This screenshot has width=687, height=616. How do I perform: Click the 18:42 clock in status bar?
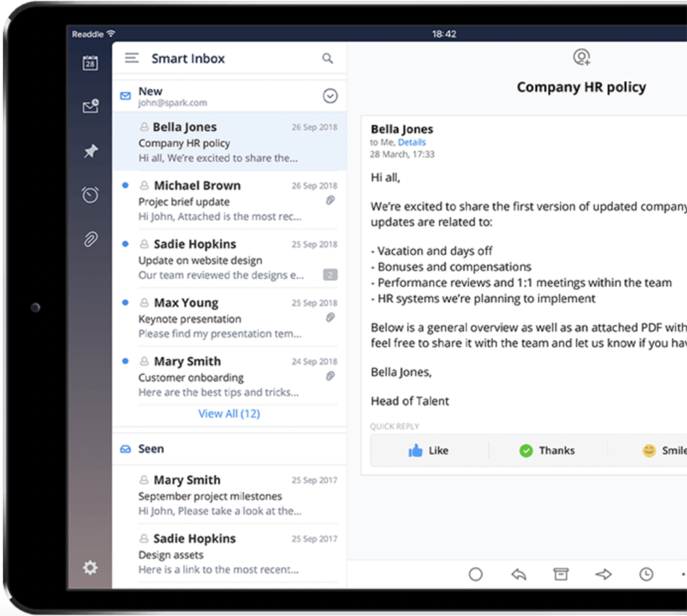(444, 34)
